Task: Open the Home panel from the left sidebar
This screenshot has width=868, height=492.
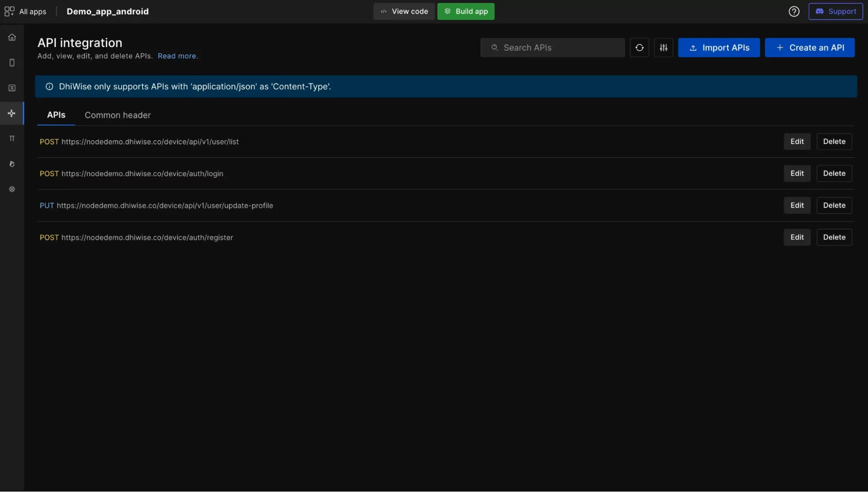Action: (x=12, y=37)
